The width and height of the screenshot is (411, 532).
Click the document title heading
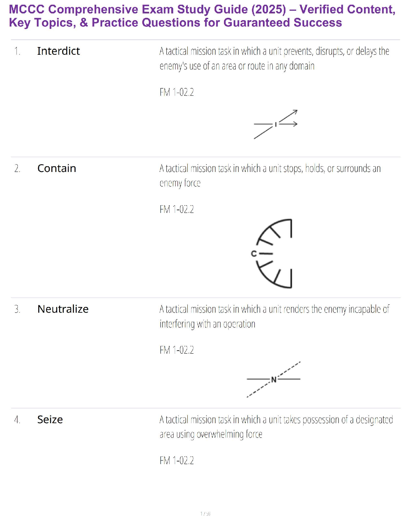point(202,16)
